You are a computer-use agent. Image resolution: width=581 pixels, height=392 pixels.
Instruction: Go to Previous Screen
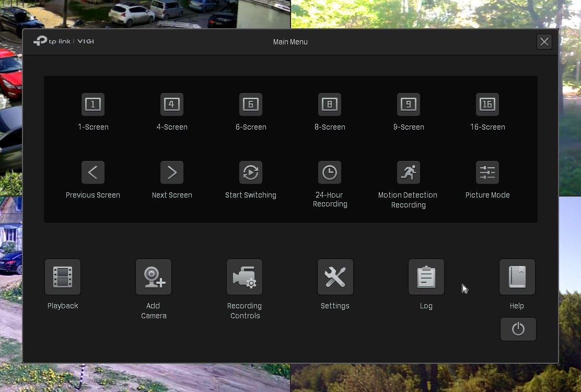tap(93, 172)
